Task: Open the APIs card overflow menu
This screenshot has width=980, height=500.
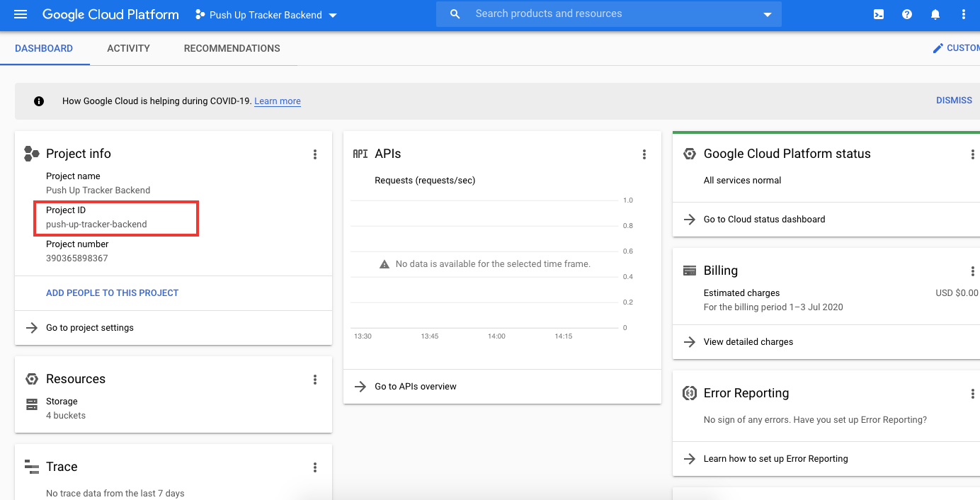Action: pyautogui.click(x=644, y=154)
